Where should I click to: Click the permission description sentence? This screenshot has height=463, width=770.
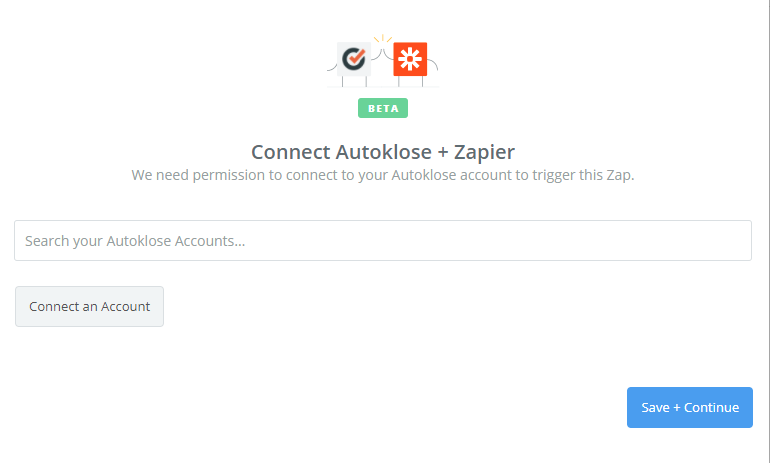383,175
